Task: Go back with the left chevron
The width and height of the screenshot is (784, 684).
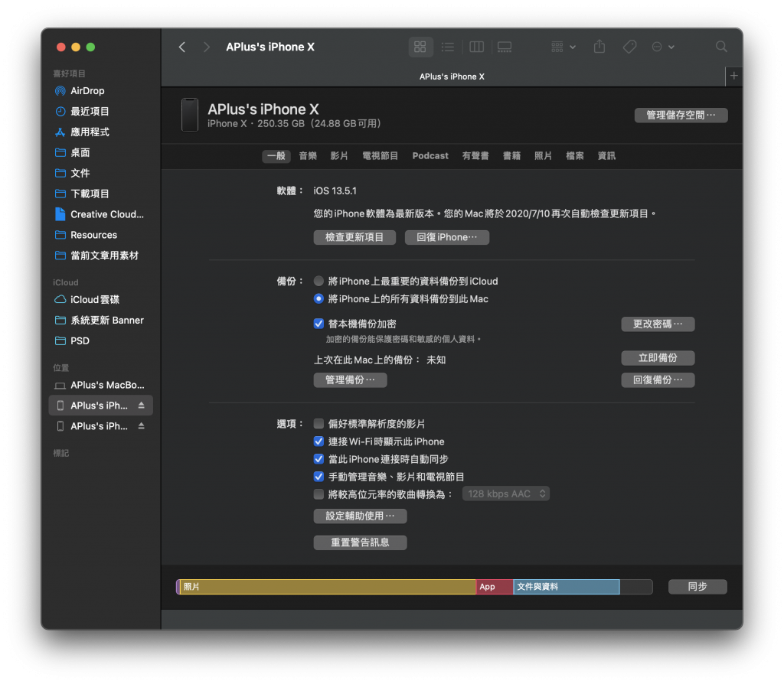Action: tap(182, 47)
